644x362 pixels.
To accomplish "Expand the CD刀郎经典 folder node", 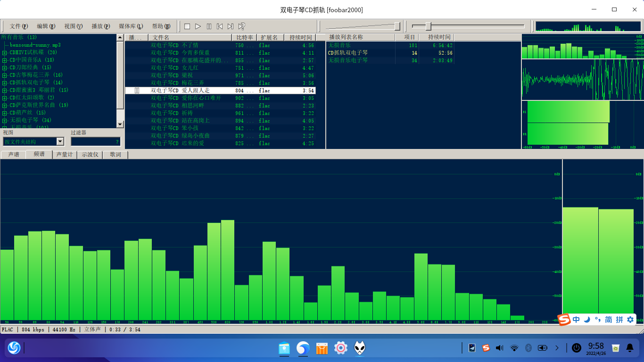I will point(4,68).
